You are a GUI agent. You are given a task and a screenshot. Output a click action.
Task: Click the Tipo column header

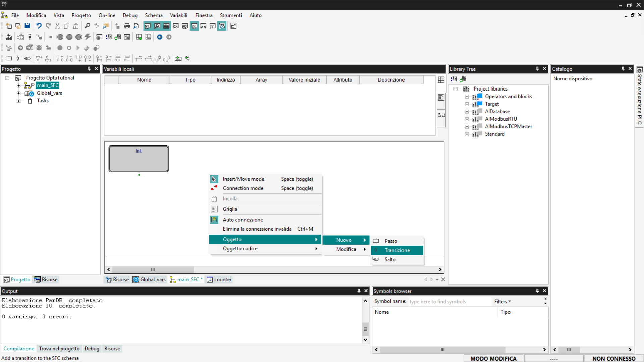click(190, 80)
